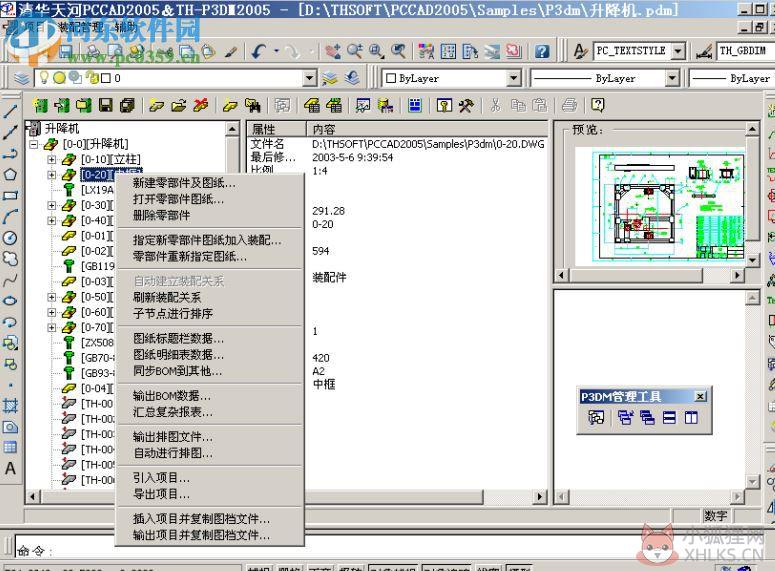Choose 打开零部件图纸... from context menu
The height and width of the screenshot is (571, 775).
tap(210, 199)
